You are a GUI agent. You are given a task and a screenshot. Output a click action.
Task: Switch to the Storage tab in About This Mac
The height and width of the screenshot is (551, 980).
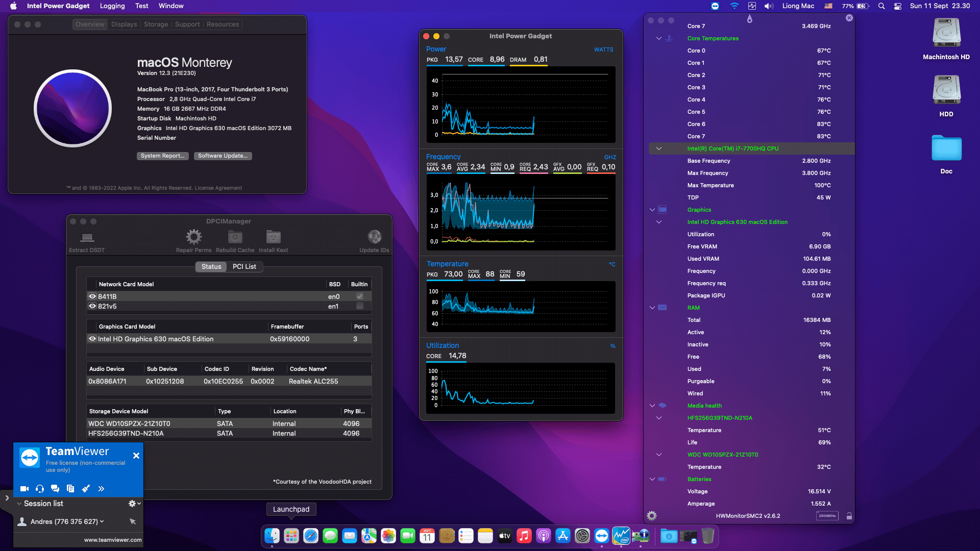click(x=156, y=24)
